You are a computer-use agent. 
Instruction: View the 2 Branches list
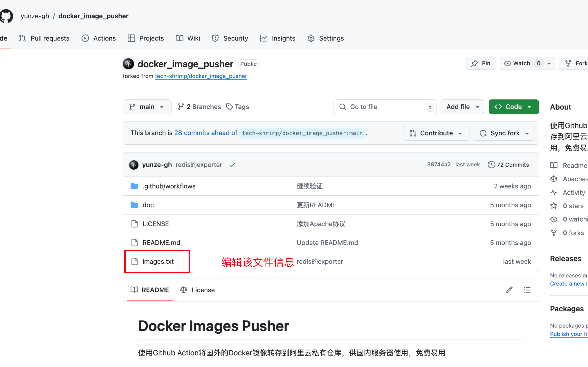coord(199,107)
